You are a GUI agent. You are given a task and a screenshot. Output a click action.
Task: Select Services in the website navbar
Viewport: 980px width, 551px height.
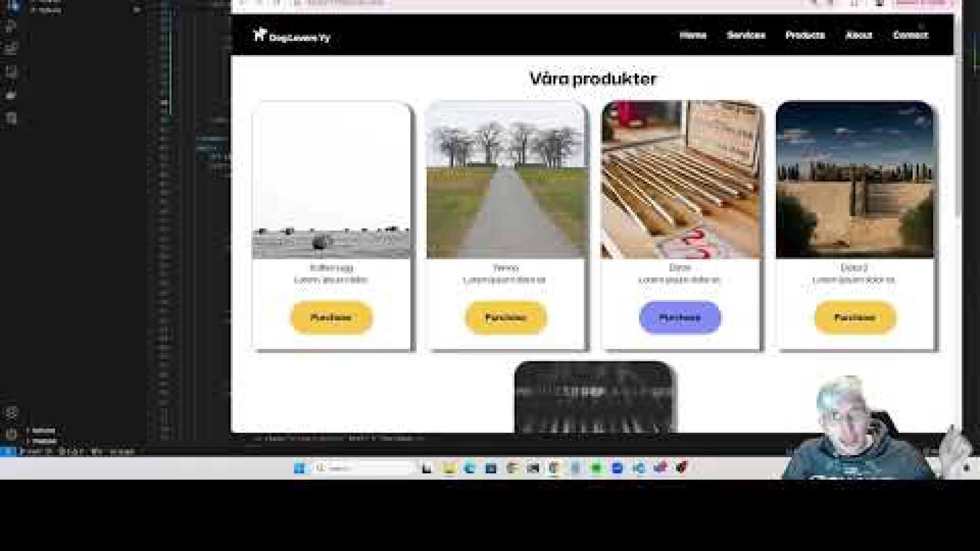(747, 35)
